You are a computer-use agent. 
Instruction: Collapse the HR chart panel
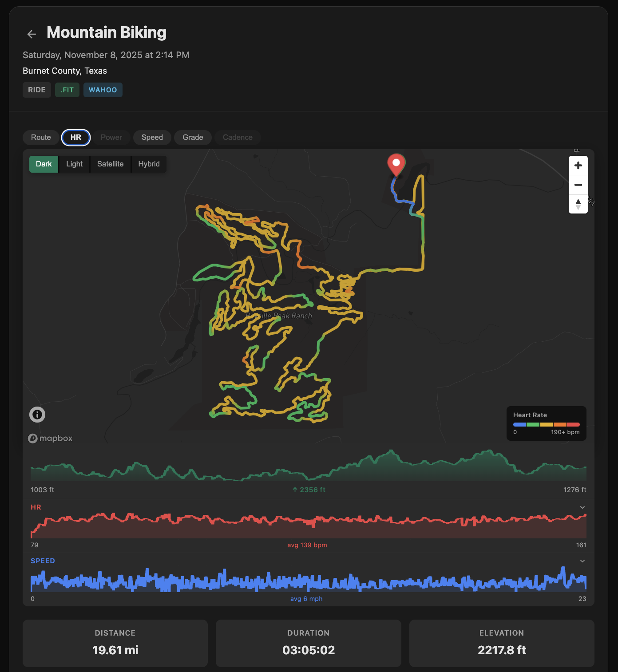pos(582,507)
